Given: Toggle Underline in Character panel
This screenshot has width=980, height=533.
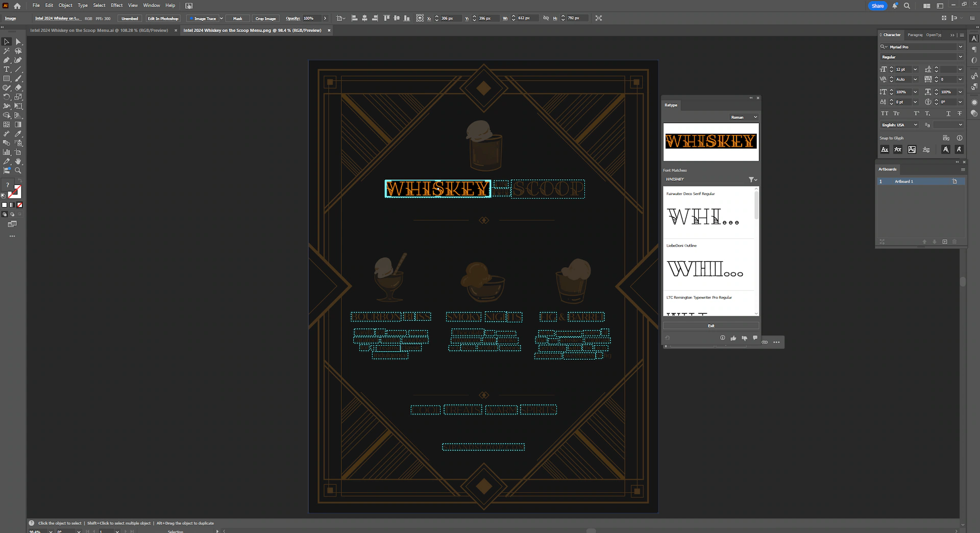Looking at the screenshot, I should point(948,113).
